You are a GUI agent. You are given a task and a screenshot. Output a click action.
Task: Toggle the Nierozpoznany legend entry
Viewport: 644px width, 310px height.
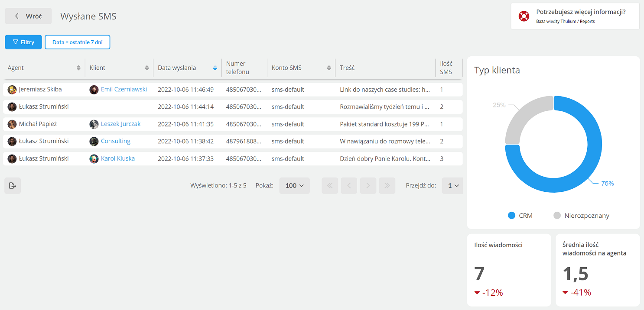582,216
